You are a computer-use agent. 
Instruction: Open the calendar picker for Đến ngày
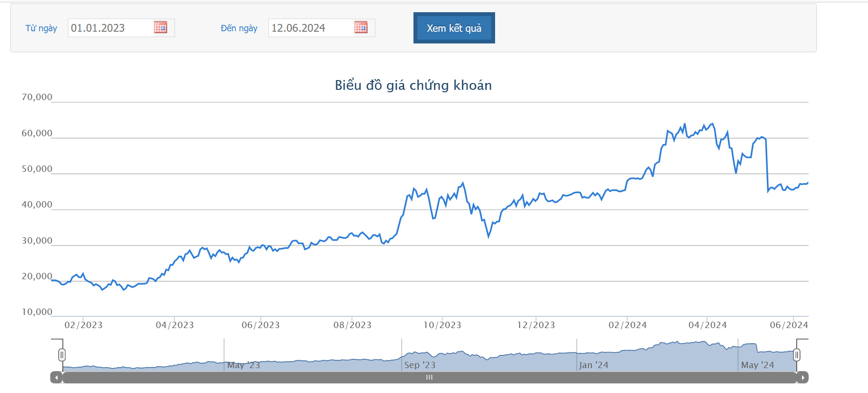click(361, 27)
